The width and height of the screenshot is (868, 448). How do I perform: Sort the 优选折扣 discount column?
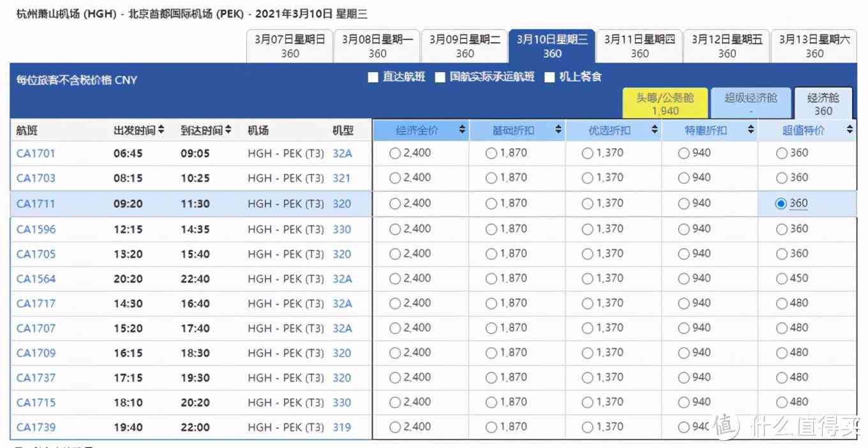click(x=654, y=129)
